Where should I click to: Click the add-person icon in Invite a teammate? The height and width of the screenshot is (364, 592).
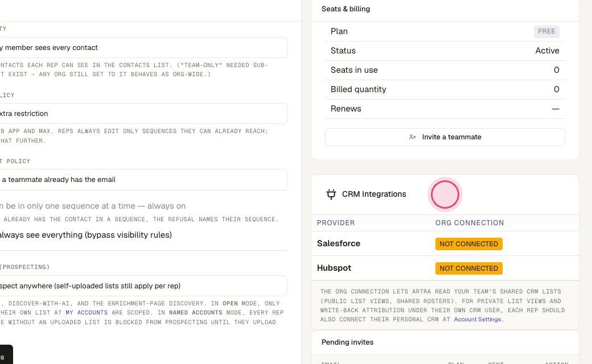pos(412,137)
